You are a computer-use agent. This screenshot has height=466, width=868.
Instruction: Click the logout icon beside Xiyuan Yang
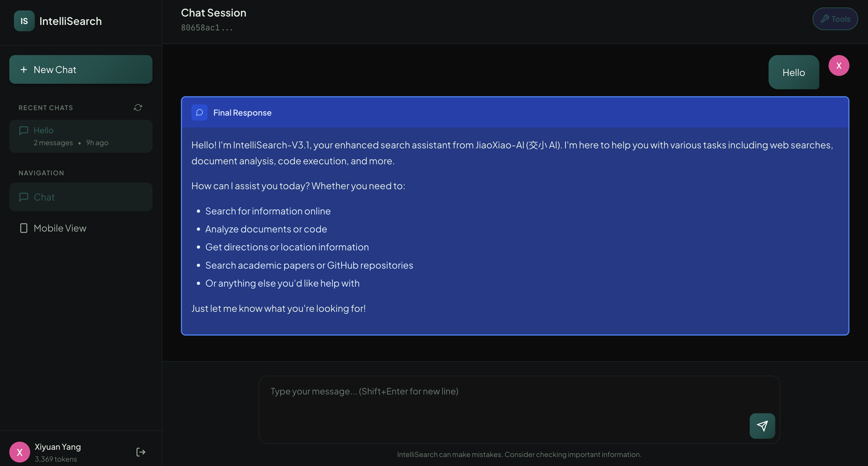pyautogui.click(x=141, y=452)
